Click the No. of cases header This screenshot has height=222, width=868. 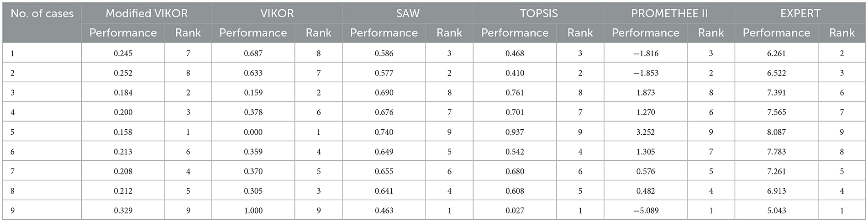(x=42, y=13)
